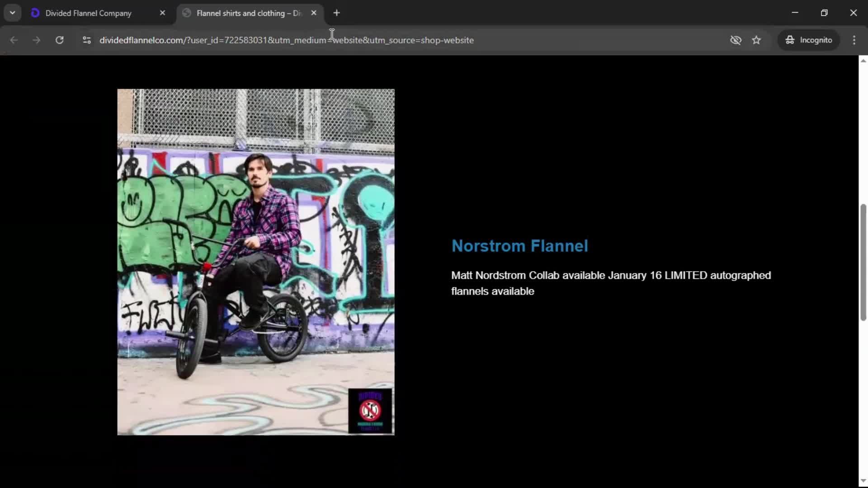Click scrollbar down arrow at bottom
Screen dimensions: 868x488
point(863,481)
